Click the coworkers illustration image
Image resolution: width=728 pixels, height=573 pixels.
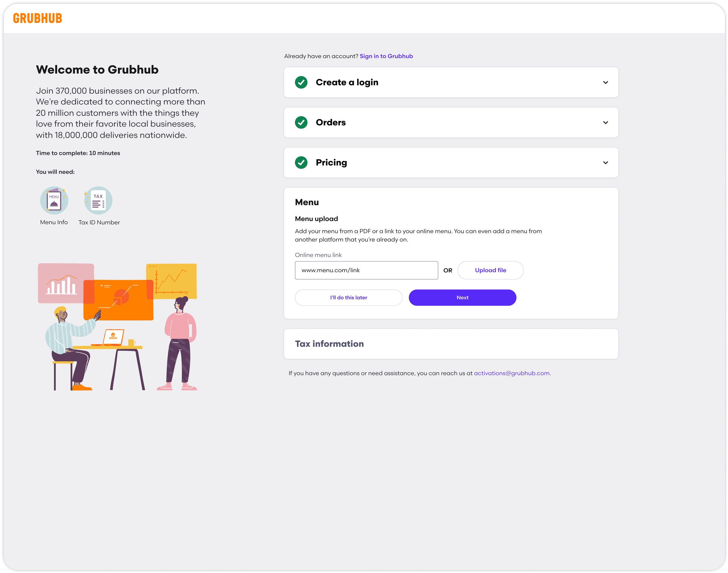click(x=117, y=326)
